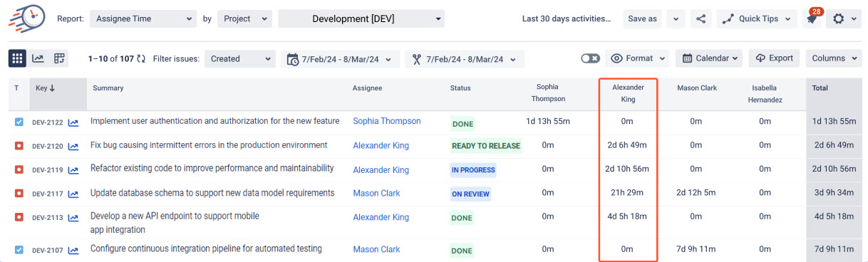Open the pivot layout view icon
868x262 pixels.
[59, 58]
